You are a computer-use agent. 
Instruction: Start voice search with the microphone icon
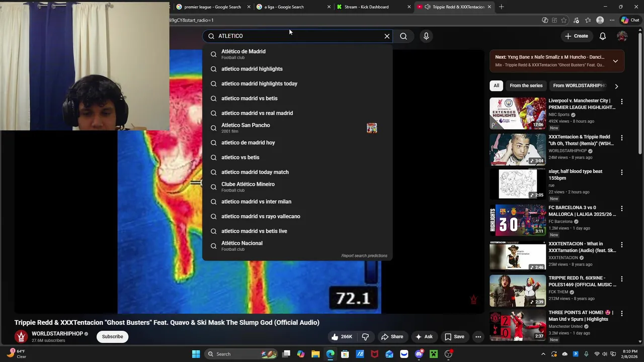426,36
